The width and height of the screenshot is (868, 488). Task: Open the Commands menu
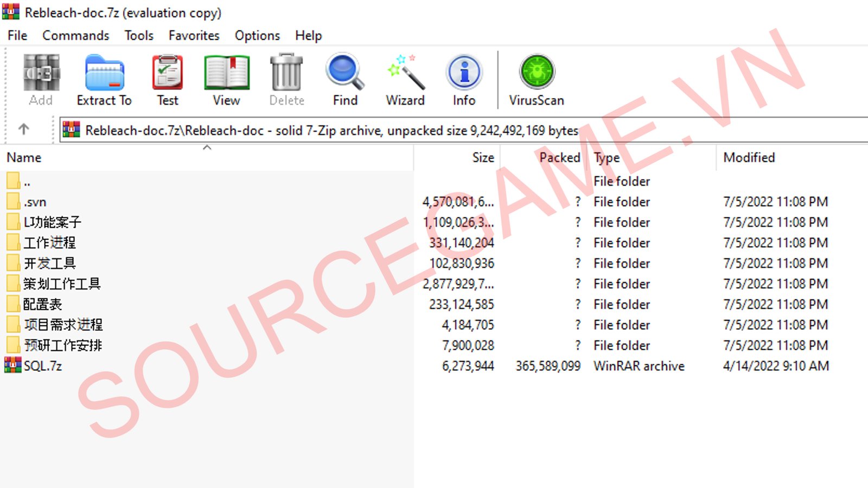[75, 36]
